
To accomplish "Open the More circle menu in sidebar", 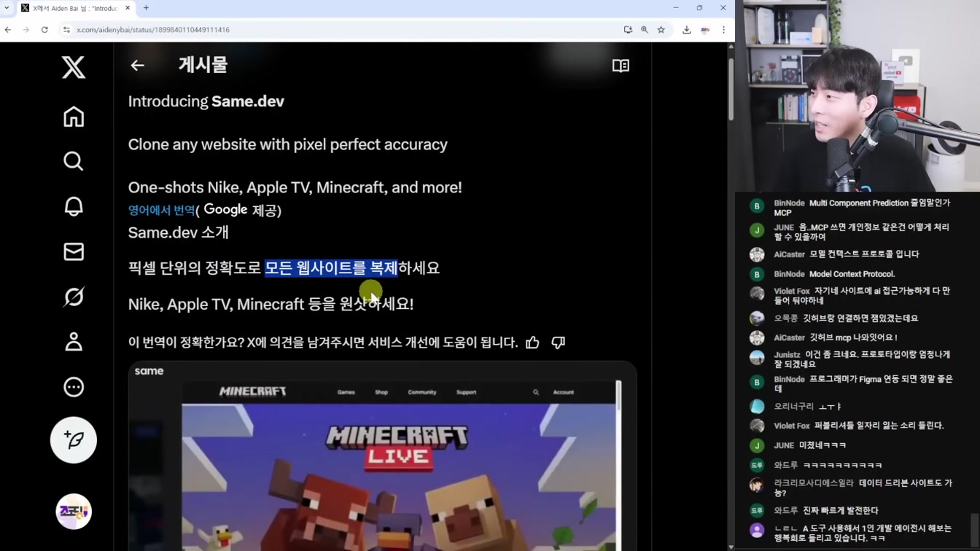I will pyautogui.click(x=73, y=387).
